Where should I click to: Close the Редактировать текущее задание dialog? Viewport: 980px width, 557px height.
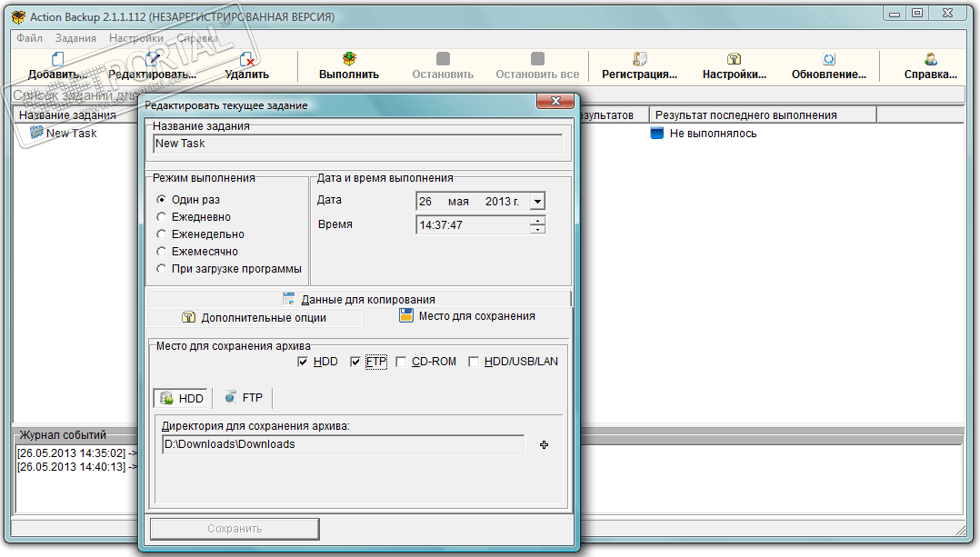coord(555,101)
